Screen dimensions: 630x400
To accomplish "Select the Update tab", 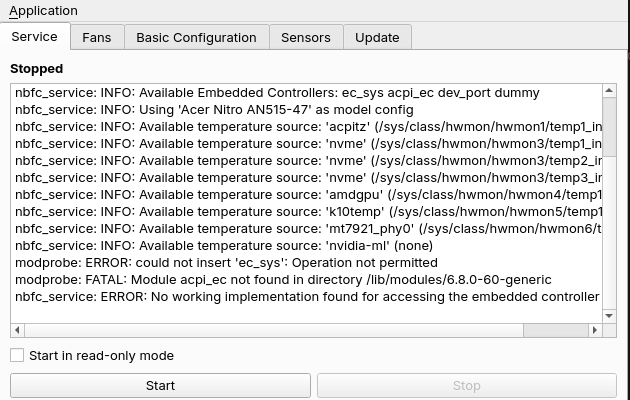I will [x=377, y=37].
